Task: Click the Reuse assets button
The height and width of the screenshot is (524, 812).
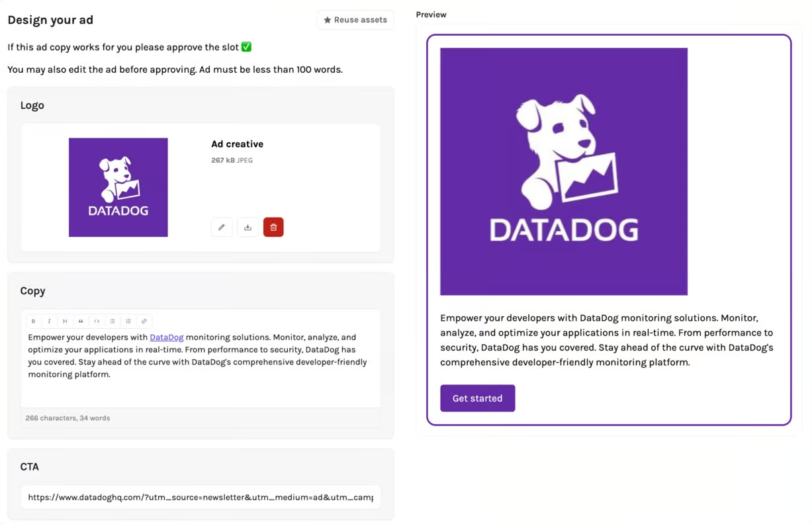Action: (355, 20)
